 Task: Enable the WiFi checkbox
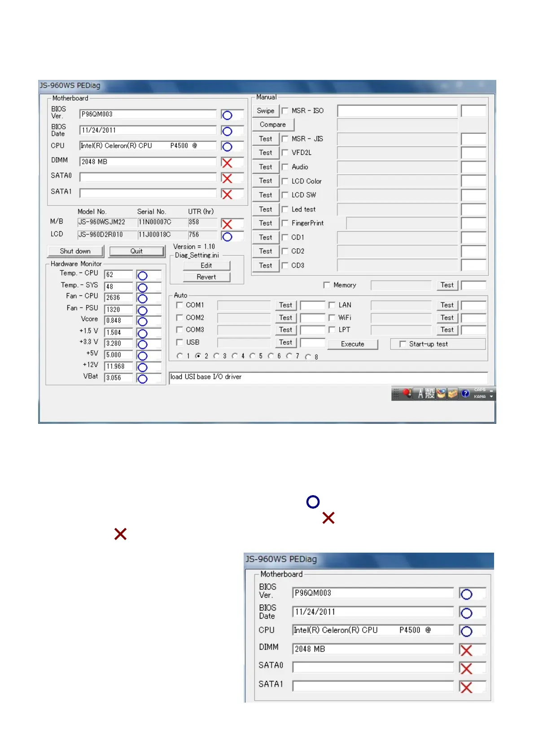click(332, 317)
